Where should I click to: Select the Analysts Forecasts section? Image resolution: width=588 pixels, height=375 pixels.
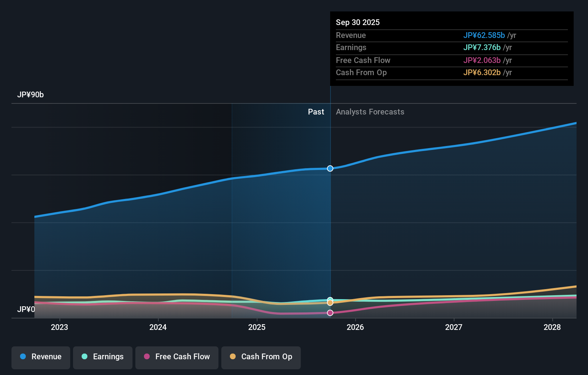[370, 112]
